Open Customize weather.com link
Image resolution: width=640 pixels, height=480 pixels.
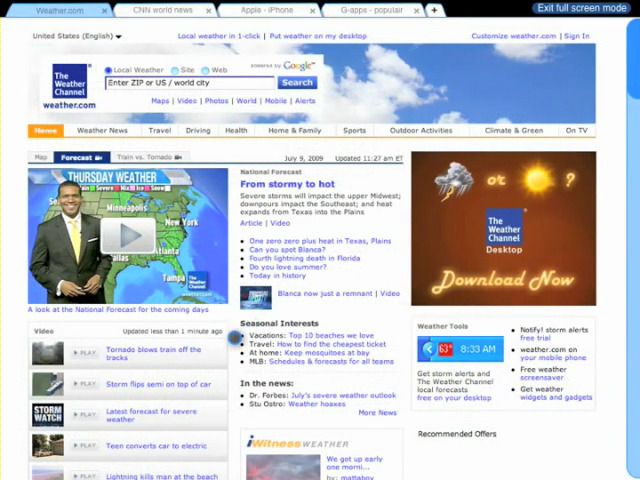[x=514, y=36]
